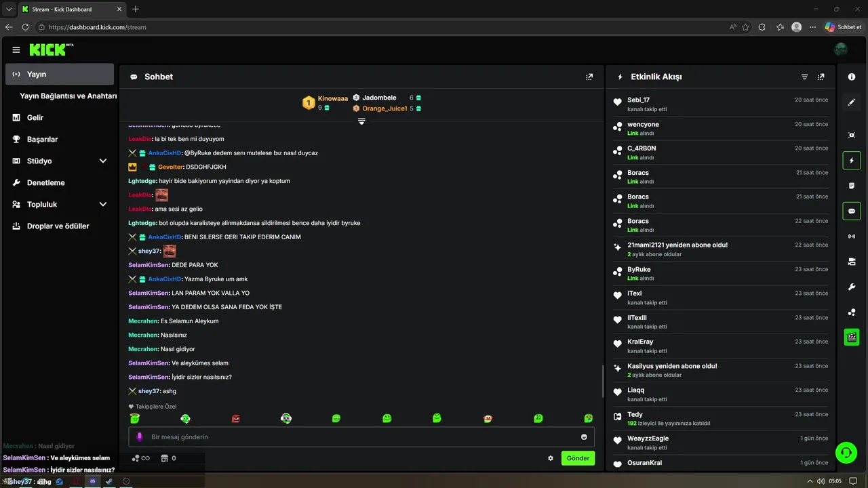
Task: Click the purple microphone icon in message box
Action: [x=140, y=437]
